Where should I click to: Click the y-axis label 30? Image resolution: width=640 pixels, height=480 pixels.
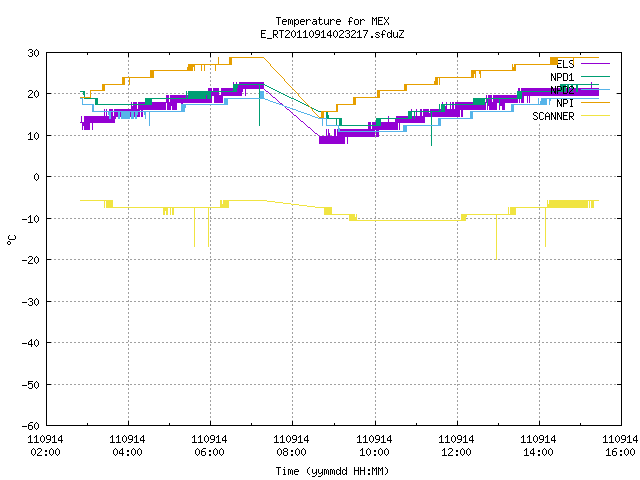33,53
